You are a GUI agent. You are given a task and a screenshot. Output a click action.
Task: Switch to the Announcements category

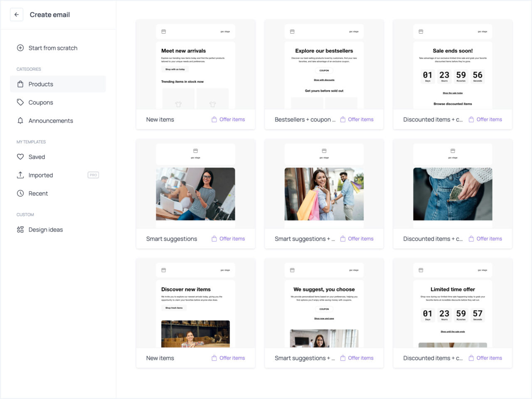(51, 121)
